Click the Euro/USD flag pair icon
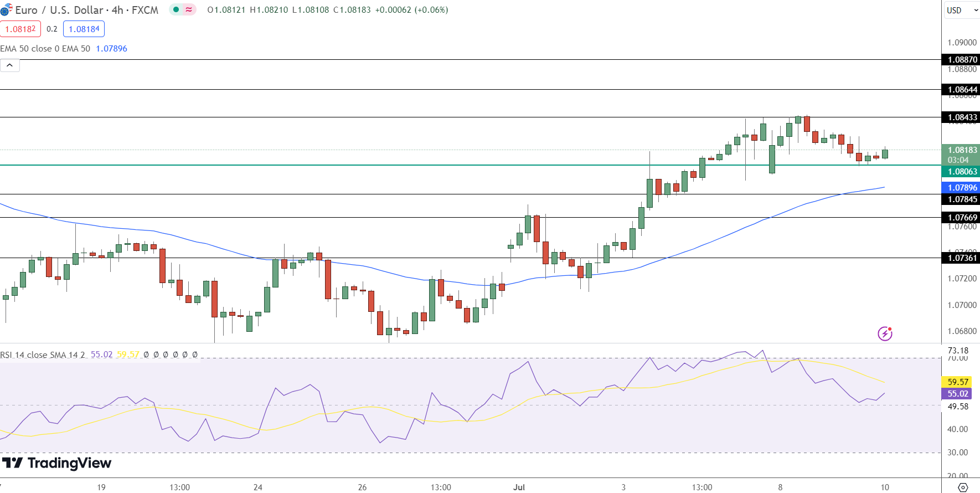The image size is (980, 493). click(x=6, y=10)
